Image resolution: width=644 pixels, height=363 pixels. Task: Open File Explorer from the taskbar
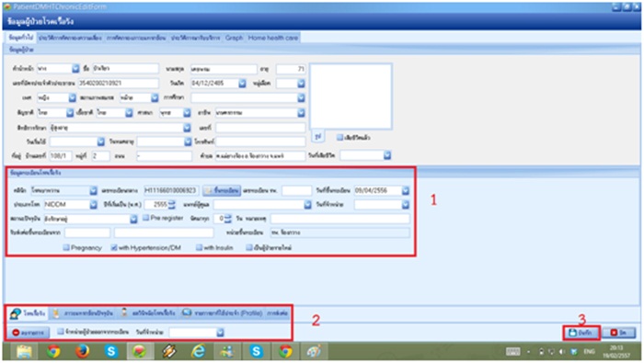tap(24, 352)
